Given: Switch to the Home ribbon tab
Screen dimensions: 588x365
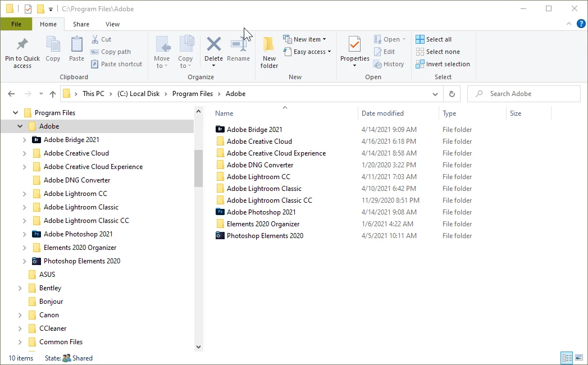Looking at the screenshot, I should (x=48, y=24).
